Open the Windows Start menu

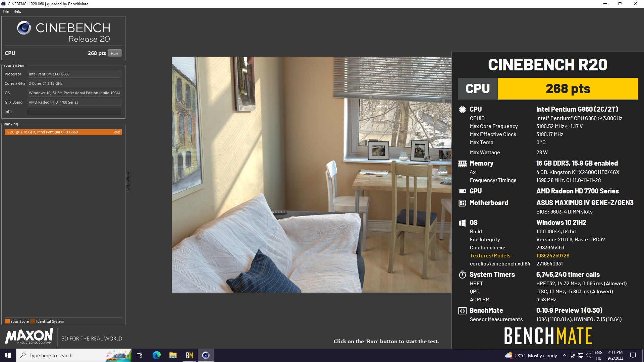[8, 355]
